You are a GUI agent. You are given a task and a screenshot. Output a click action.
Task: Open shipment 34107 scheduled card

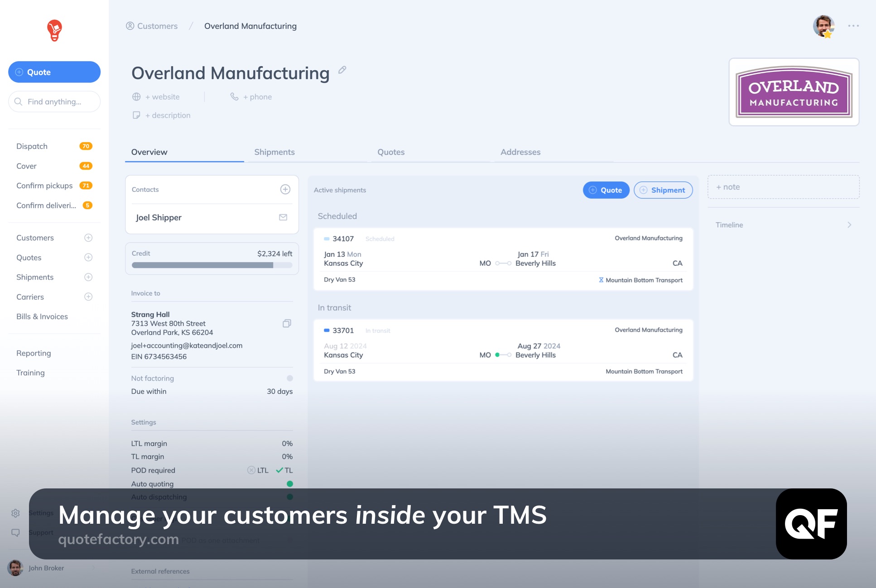click(503, 259)
